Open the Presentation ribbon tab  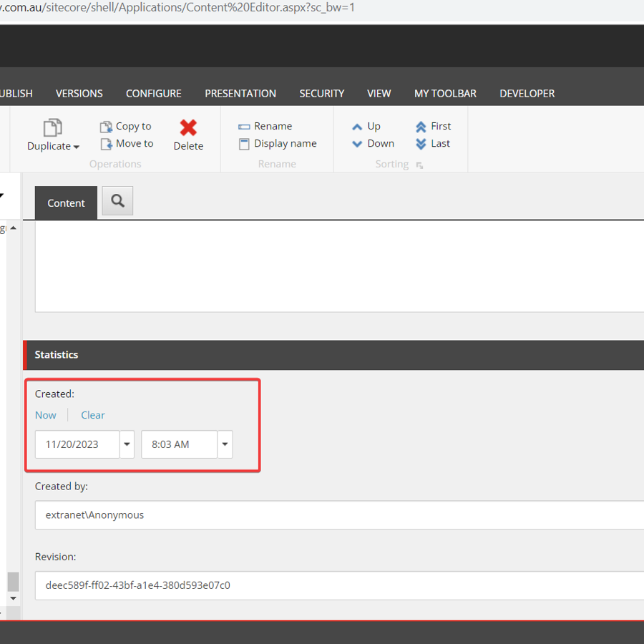pos(240,94)
